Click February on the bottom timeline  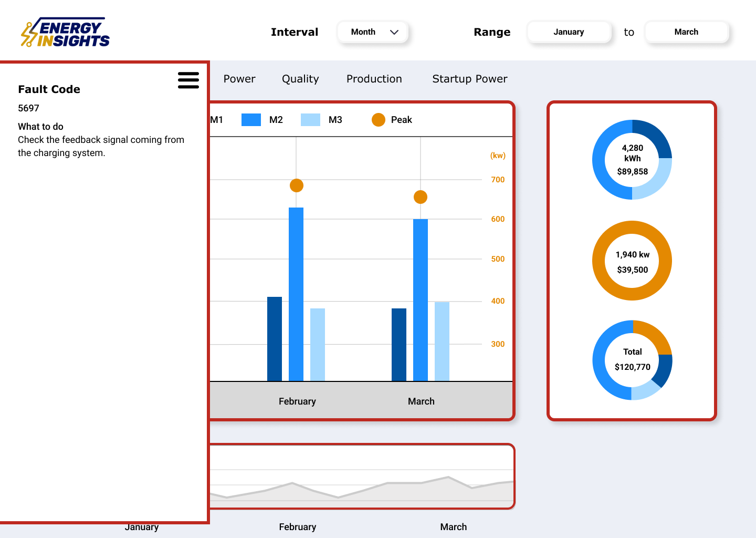pos(298,527)
